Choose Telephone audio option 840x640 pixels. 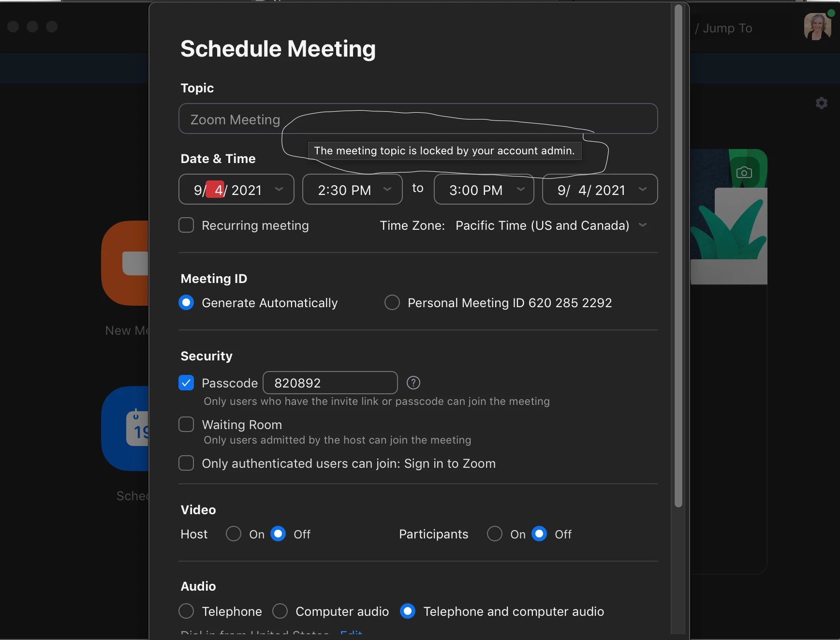pyautogui.click(x=186, y=611)
